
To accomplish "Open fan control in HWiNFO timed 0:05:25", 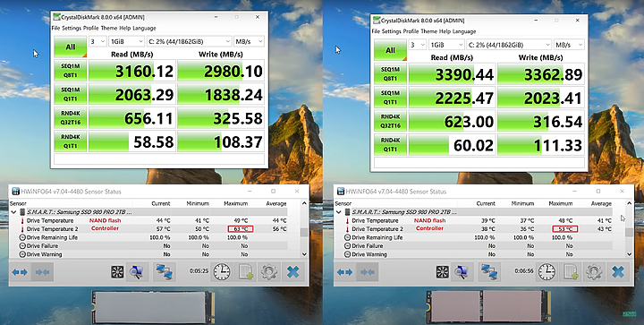I will coord(117,272).
